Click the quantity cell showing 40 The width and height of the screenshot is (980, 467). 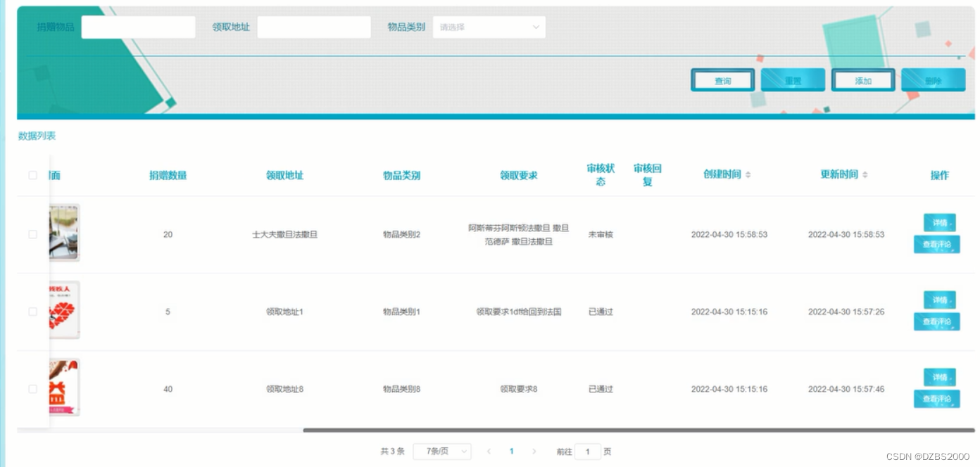point(168,389)
